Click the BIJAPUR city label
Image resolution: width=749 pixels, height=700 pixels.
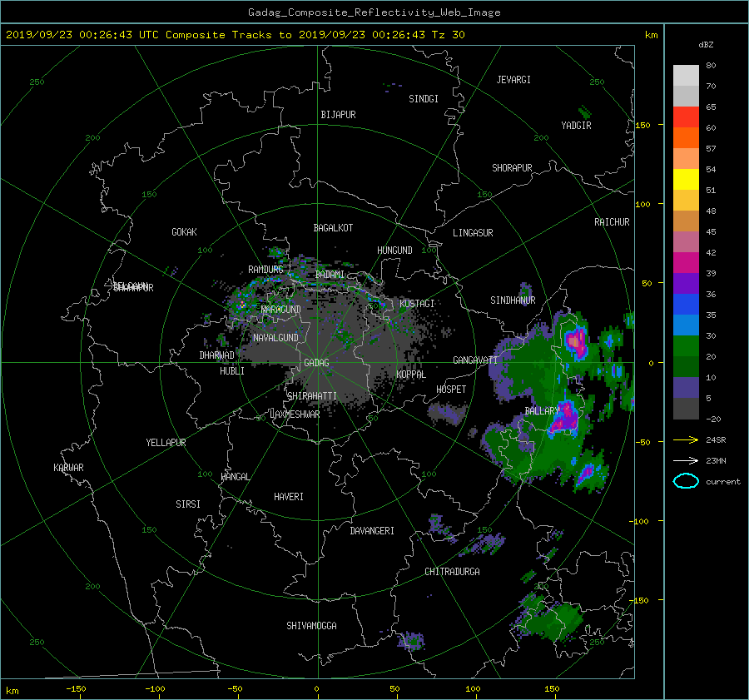pyautogui.click(x=338, y=115)
